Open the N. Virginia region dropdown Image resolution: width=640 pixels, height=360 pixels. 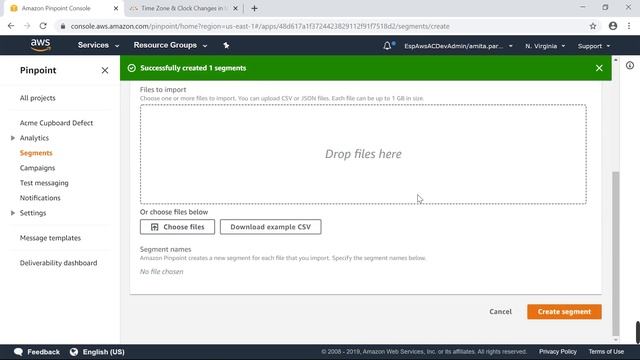click(545, 46)
